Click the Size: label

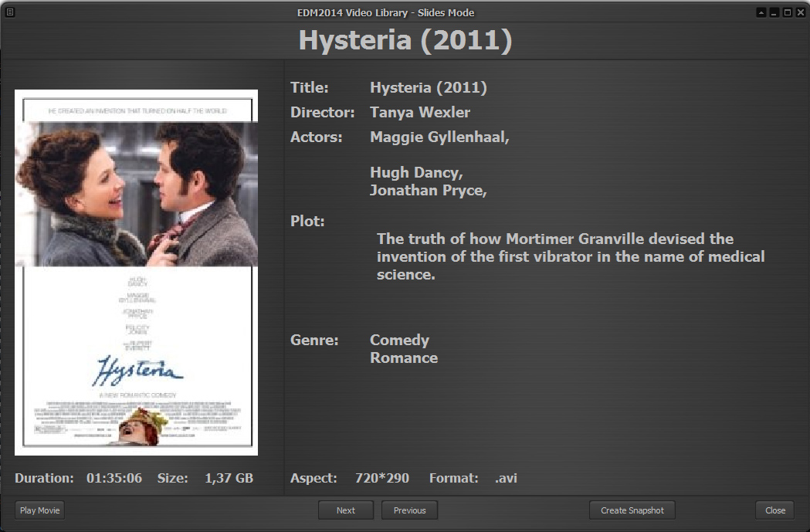(172, 478)
